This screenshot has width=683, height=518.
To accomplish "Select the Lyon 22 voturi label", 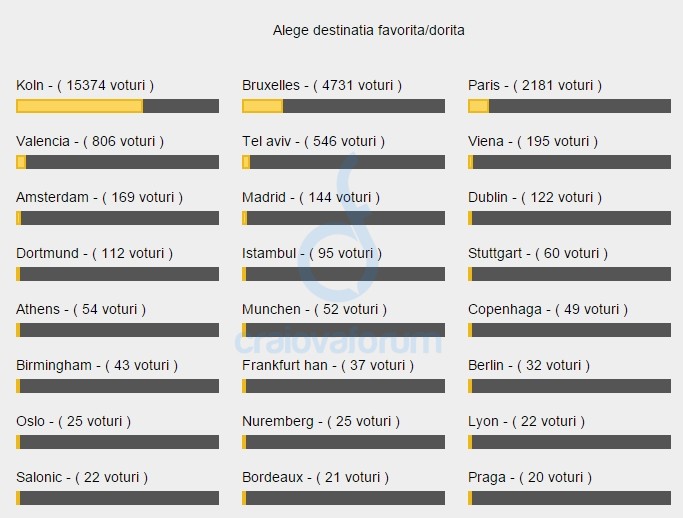I will click(x=526, y=421).
